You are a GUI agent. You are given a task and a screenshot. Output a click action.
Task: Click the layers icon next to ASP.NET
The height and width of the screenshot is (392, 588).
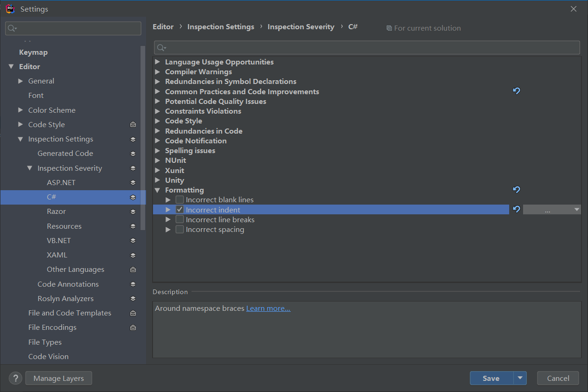click(133, 183)
